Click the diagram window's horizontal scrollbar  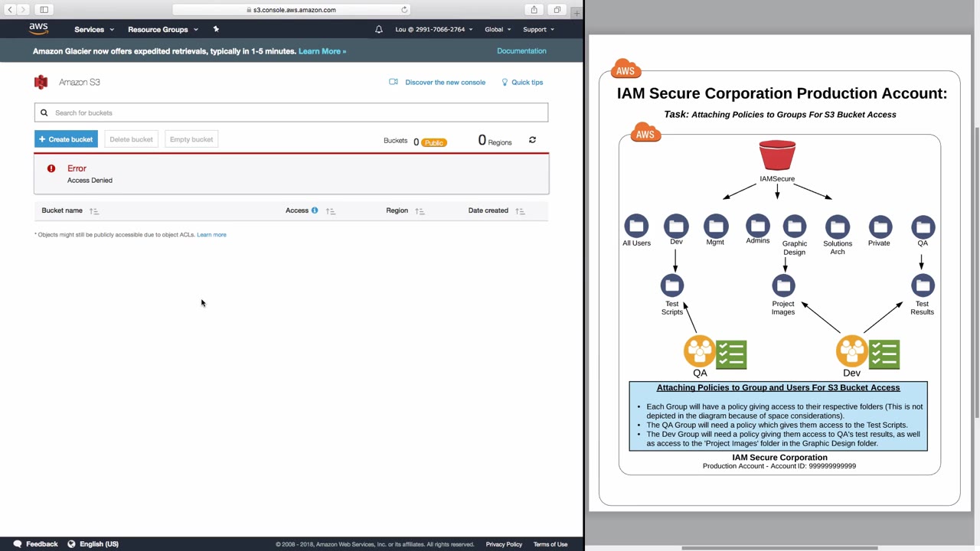(x=779, y=548)
